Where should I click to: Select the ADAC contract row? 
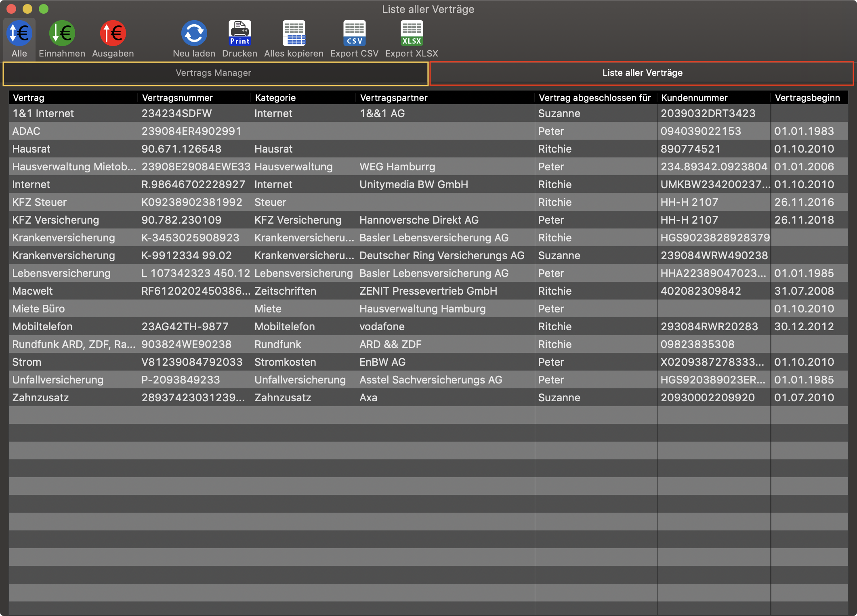(x=428, y=131)
